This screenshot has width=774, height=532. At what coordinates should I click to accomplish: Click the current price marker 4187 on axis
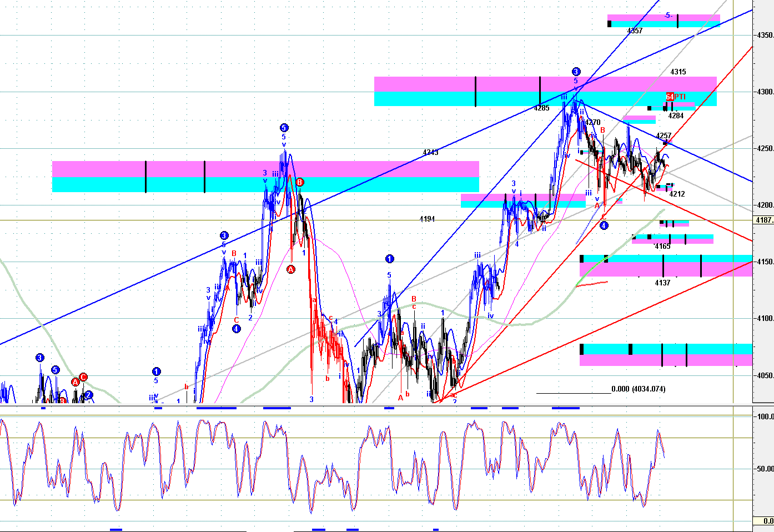(764, 220)
